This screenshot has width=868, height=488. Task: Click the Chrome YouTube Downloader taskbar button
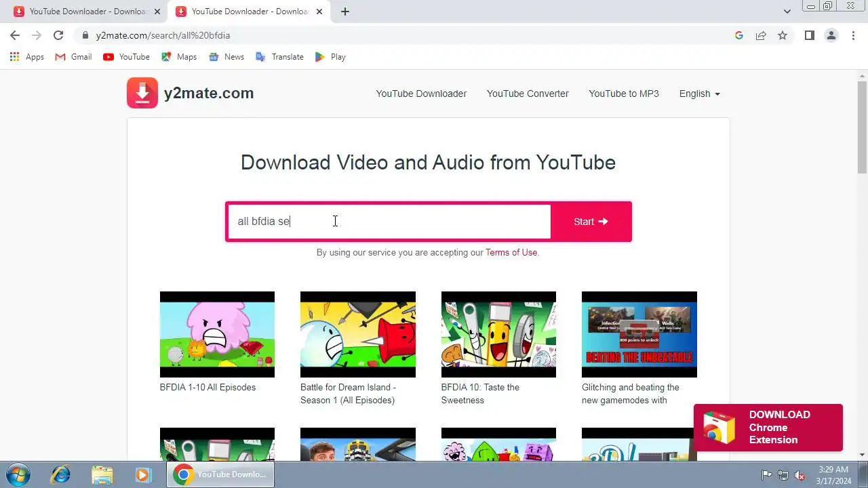coord(220,474)
